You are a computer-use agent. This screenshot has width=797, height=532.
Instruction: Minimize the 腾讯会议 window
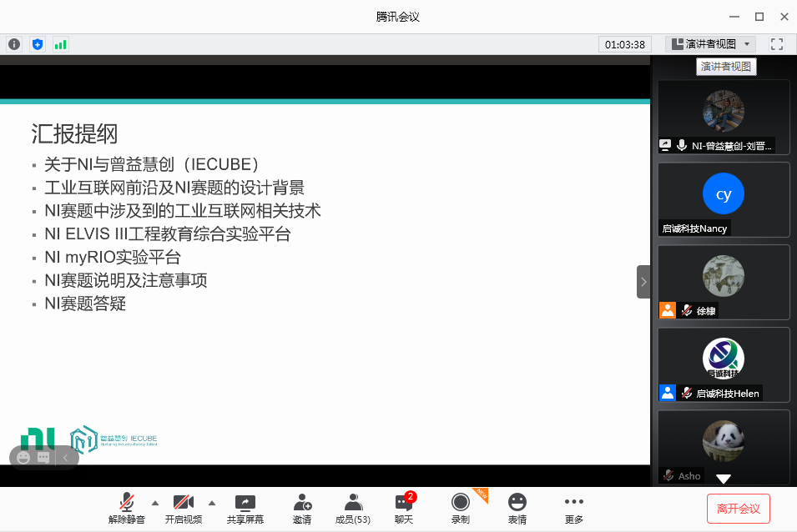click(x=734, y=17)
